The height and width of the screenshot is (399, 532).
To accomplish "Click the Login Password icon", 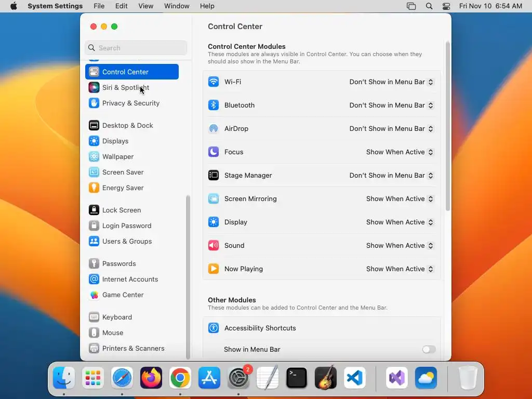I will [x=94, y=226].
